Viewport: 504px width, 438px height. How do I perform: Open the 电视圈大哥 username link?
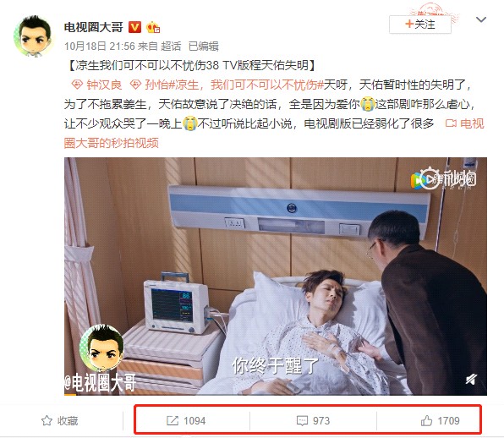[93, 27]
